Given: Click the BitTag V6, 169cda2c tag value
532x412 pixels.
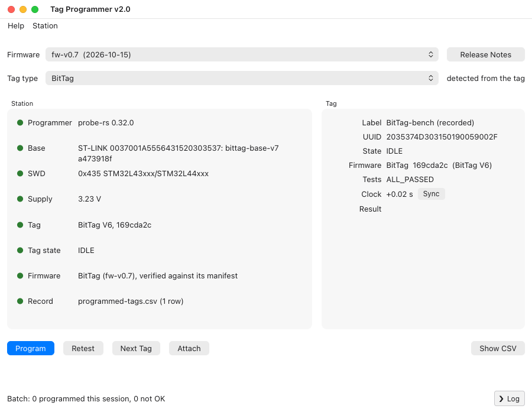Looking at the screenshot, I should 115,225.
